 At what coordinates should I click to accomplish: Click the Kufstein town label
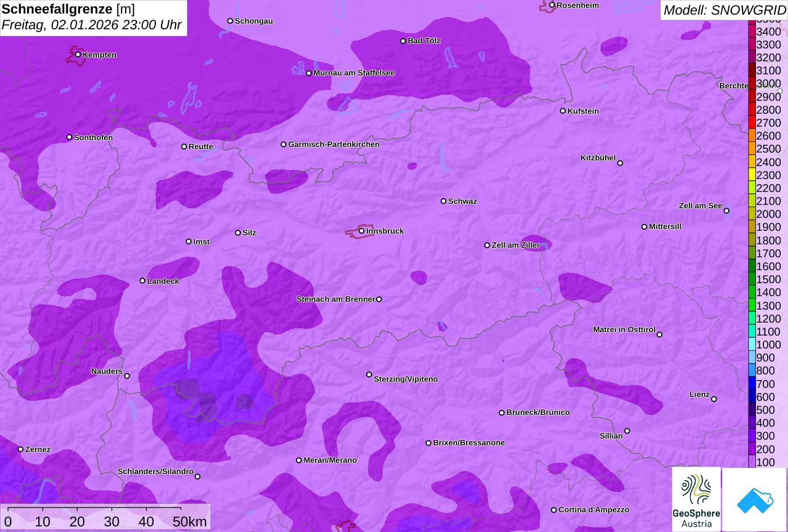click(x=583, y=111)
